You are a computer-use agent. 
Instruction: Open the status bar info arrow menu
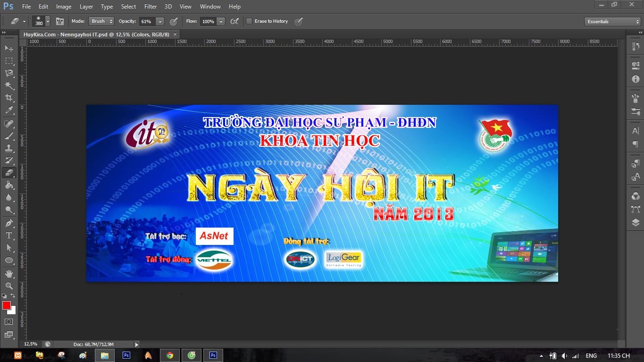tap(137, 345)
